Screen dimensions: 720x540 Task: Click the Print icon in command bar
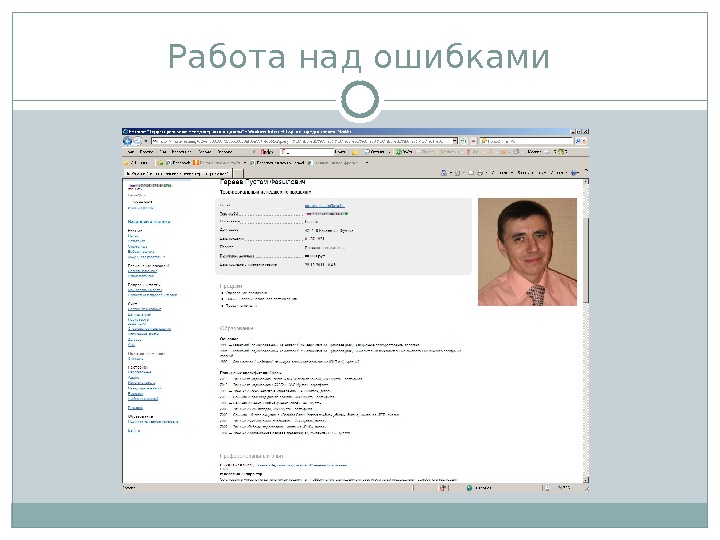click(480, 173)
